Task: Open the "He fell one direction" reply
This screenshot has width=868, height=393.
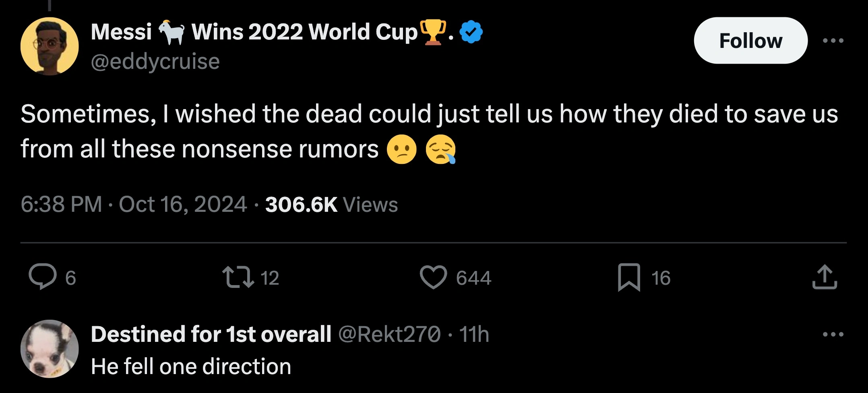Action: click(x=191, y=367)
